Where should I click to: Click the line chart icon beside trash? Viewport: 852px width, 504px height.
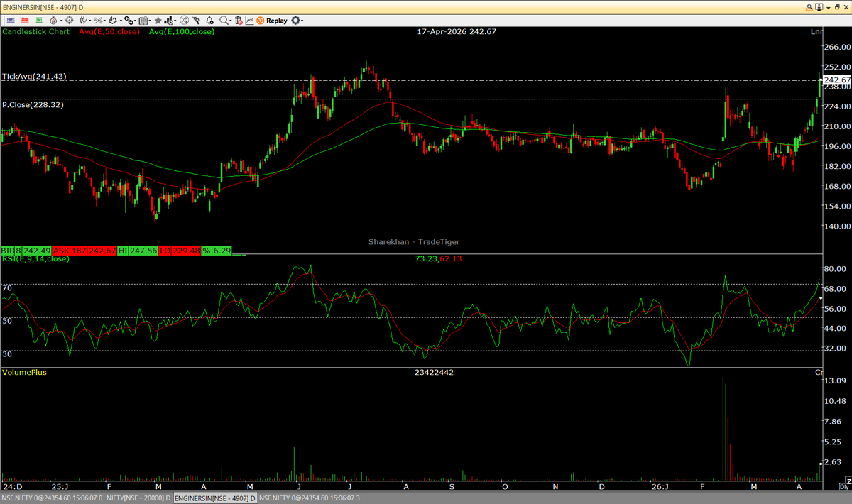click(x=250, y=21)
